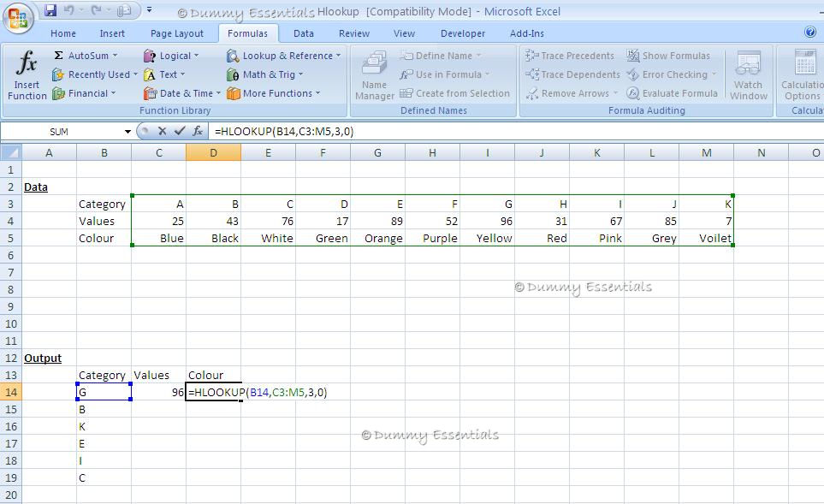Save the workbook with Save icon
The image size is (824, 504).
[50, 10]
